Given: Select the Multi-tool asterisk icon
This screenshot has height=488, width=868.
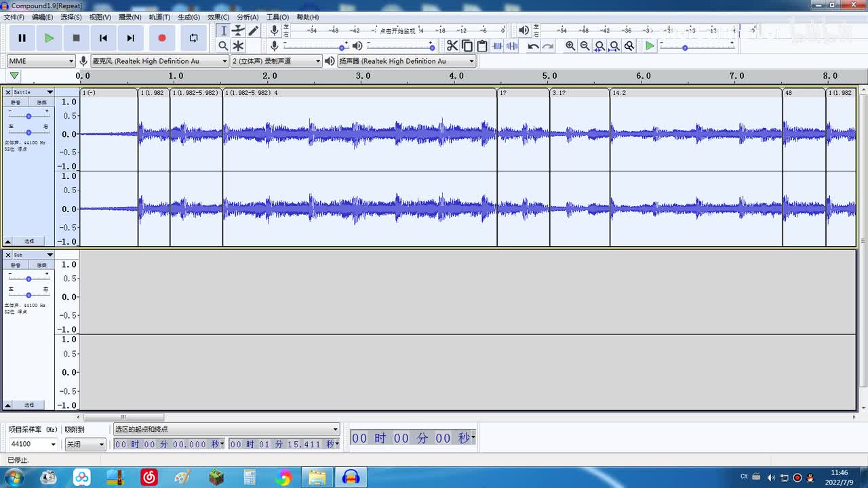Looking at the screenshot, I should 238,45.
